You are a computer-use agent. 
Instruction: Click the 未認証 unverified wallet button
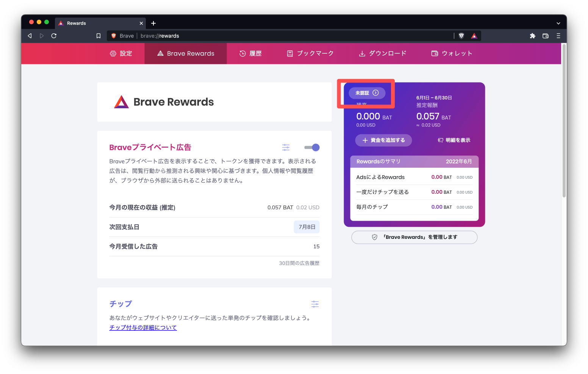pos(367,93)
